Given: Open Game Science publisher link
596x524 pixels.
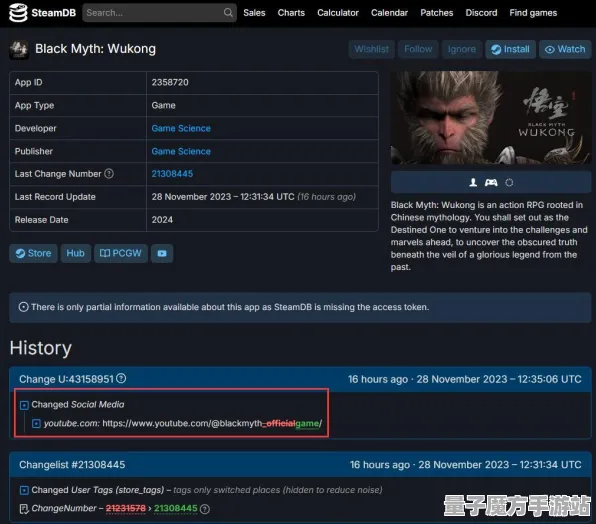Looking at the screenshot, I should (181, 151).
